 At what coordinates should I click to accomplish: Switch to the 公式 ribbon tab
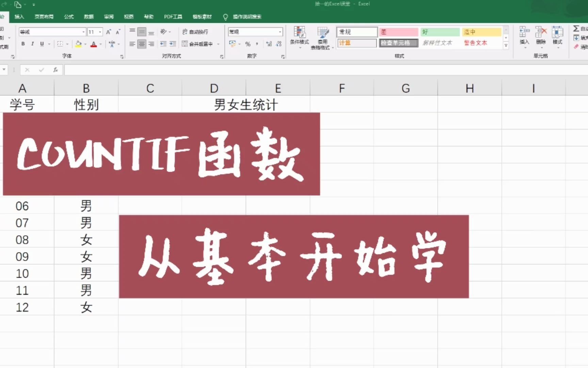[68, 16]
